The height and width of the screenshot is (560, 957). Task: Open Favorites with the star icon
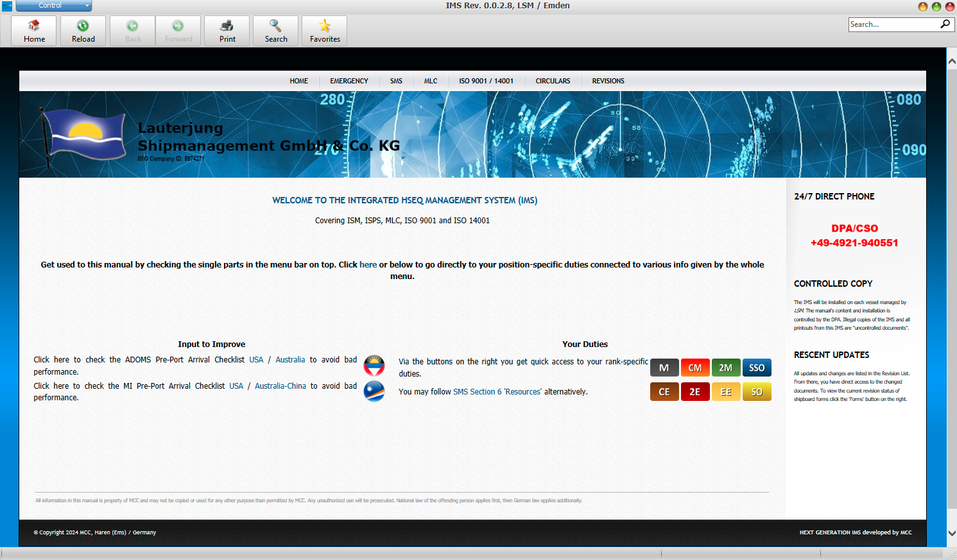click(x=325, y=31)
